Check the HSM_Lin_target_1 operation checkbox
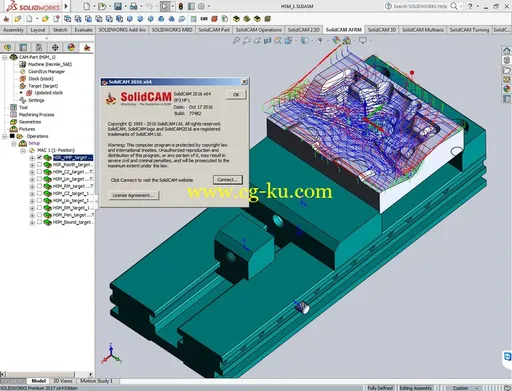The height and width of the screenshot is (391, 512). (39, 200)
